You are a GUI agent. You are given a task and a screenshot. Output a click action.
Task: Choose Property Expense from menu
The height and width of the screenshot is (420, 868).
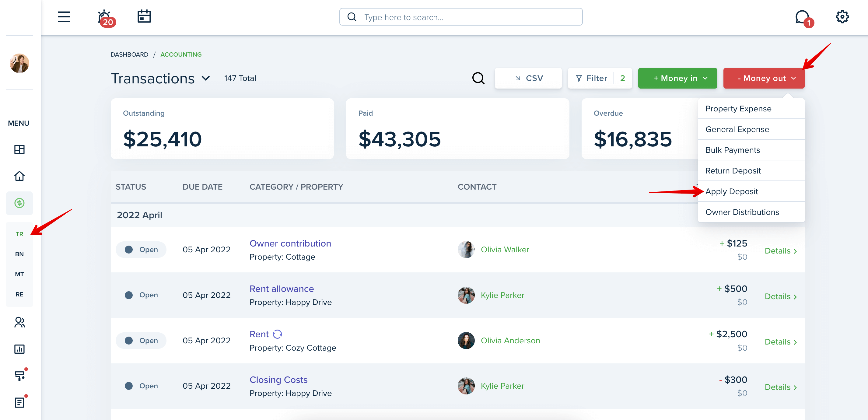751,109
